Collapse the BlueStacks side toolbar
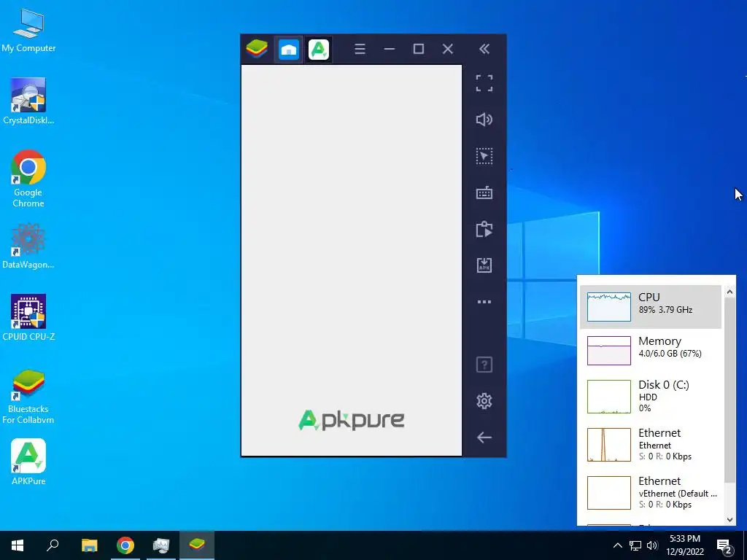This screenshot has height=560, width=747. tap(484, 49)
